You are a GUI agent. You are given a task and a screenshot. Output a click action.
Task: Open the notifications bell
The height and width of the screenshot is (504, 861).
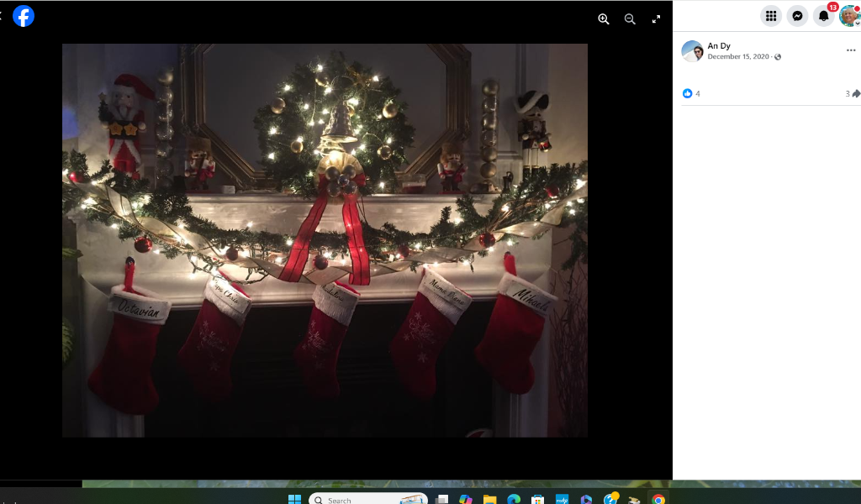coord(824,16)
